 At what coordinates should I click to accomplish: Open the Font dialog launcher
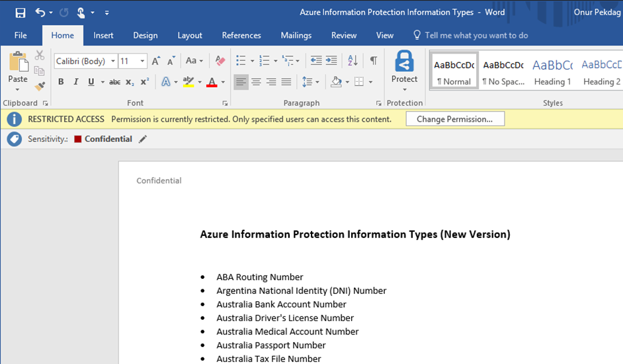point(226,103)
